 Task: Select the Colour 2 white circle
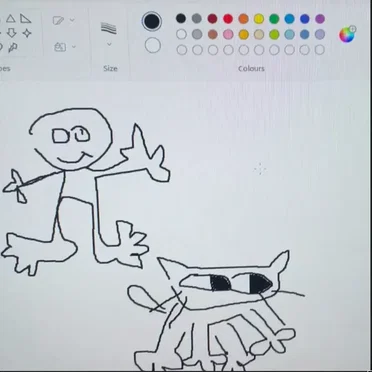pos(153,46)
